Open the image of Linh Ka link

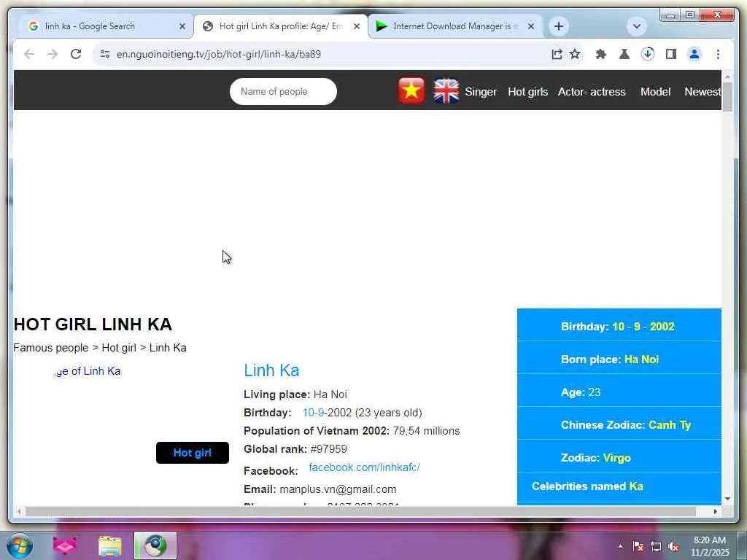click(88, 371)
